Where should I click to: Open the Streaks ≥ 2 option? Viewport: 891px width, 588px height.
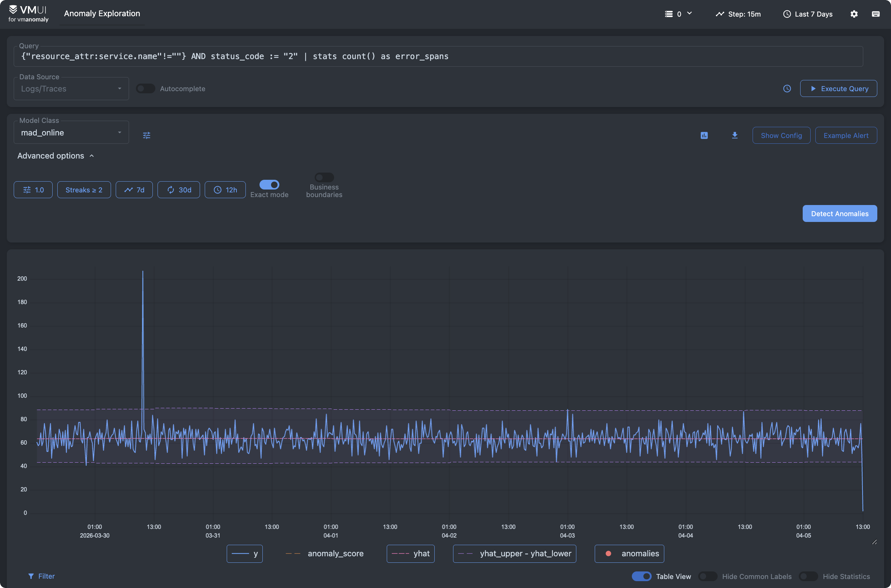click(x=84, y=190)
